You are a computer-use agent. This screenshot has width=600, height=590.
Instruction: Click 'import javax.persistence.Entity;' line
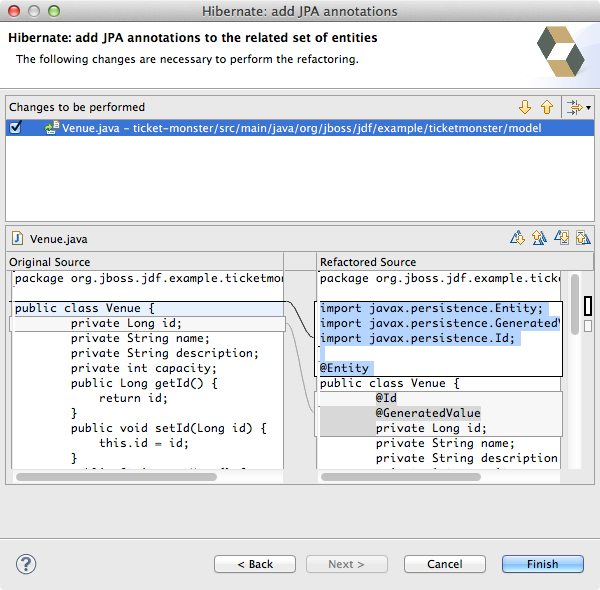(x=431, y=308)
